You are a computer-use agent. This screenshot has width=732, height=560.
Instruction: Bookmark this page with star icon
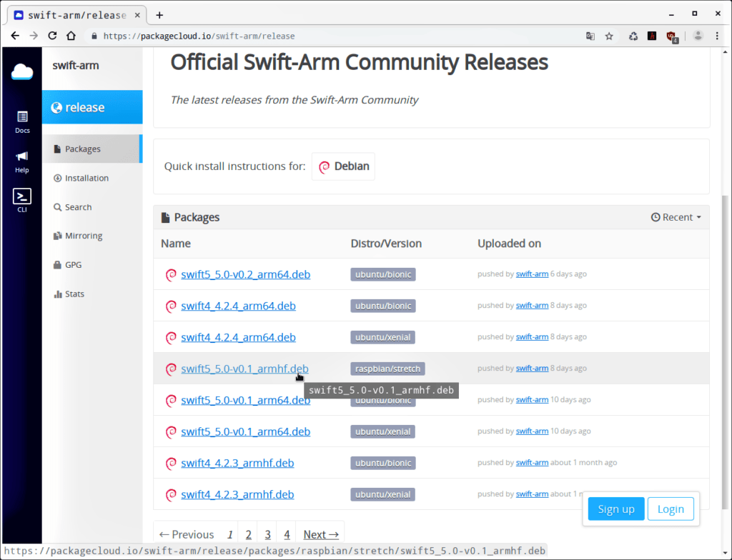tap(609, 36)
